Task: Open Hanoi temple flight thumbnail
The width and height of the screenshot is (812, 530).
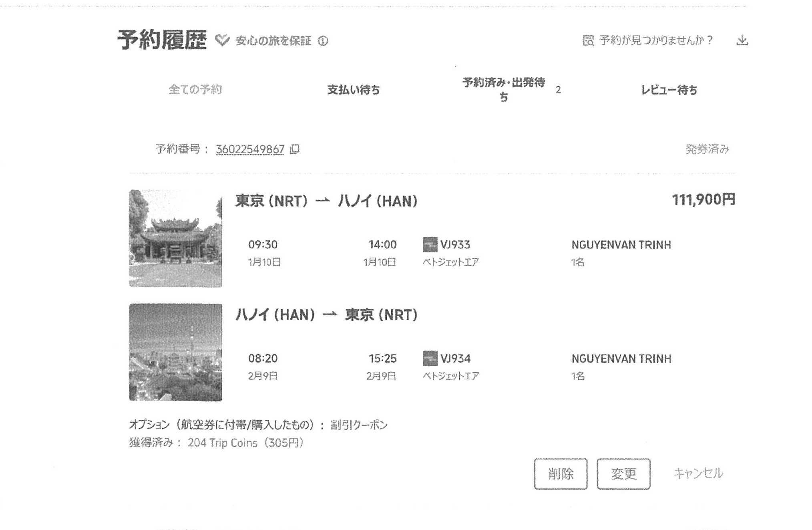Action: 175,238
